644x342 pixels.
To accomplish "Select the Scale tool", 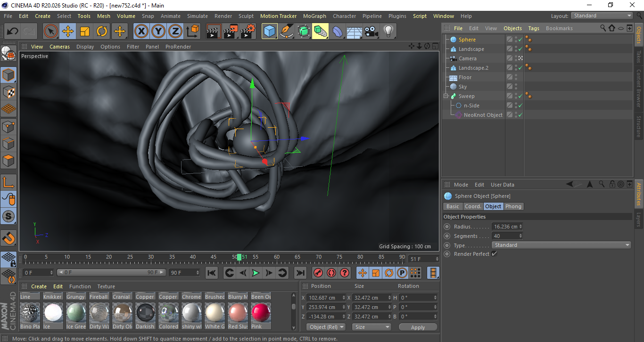I will point(85,31).
